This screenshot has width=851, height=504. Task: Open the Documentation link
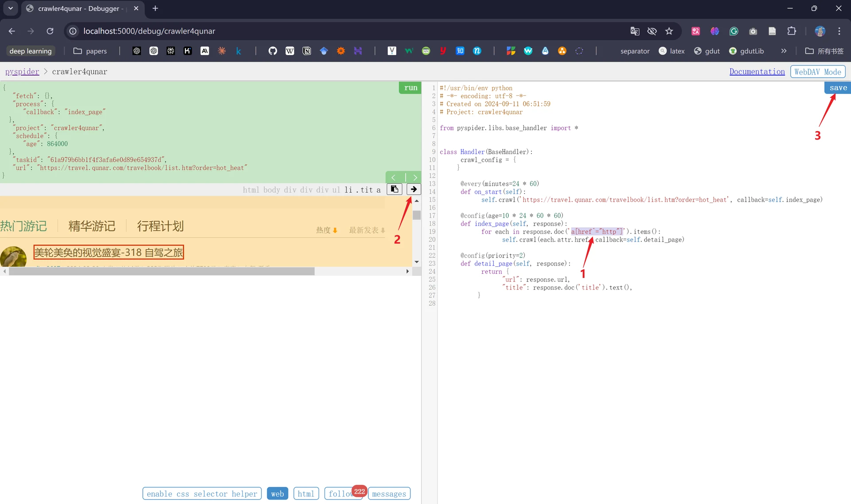(x=757, y=72)
